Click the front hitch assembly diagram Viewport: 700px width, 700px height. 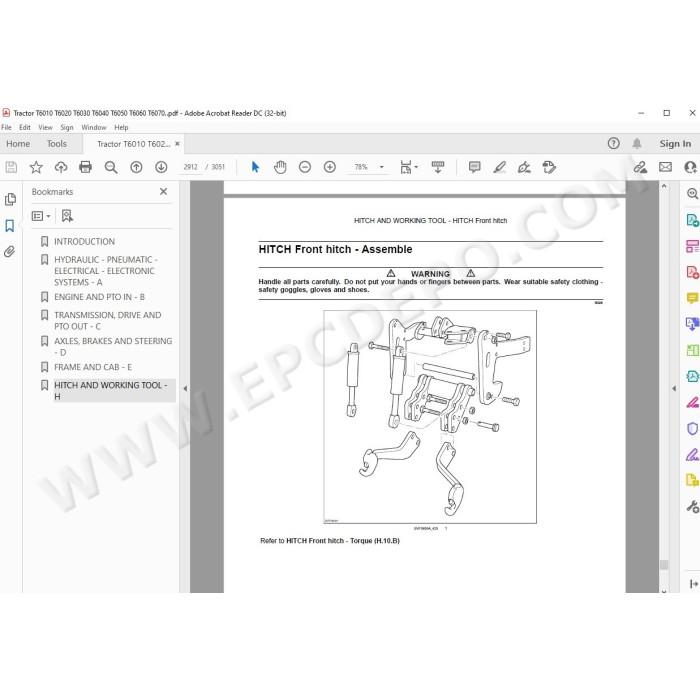pos(430,417)
